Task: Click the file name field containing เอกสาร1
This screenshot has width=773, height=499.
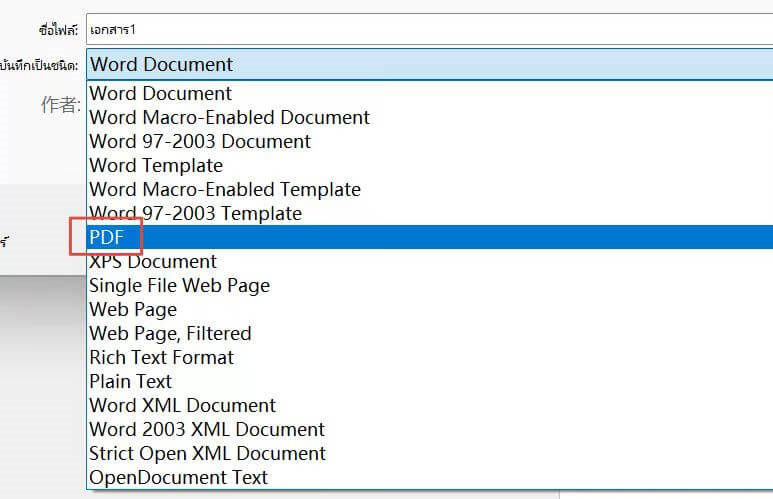Action: pyautogui.click(x=429, y=30)
